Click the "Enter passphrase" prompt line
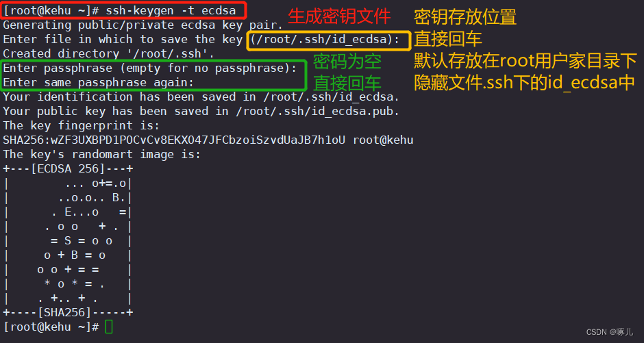 (150, 68)
